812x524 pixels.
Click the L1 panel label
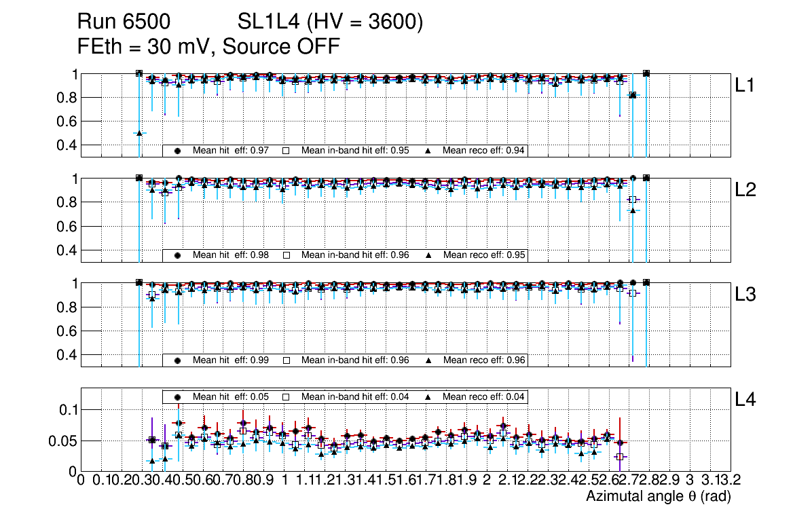[x=745, y=86]
